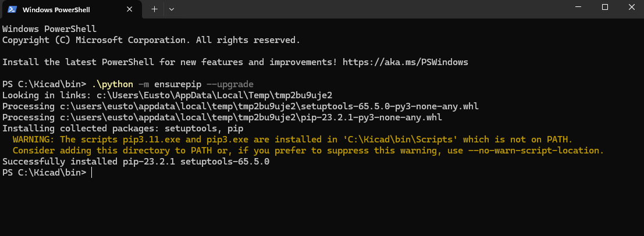This screenshot has height=236, width=644.
Task: Expand the new tab profile dropdown chevron
Action: tap(172, 9)
